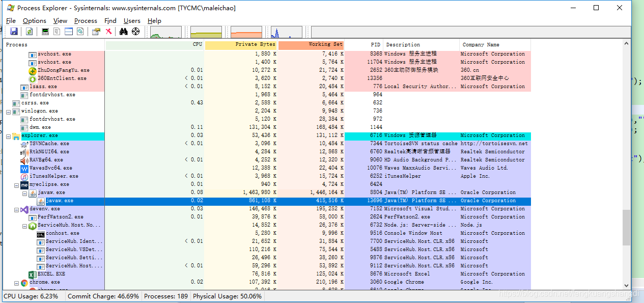Viewport: 644px width, 303px height.
Task: Sort by the Description column header
Action: tap(422, 45)
